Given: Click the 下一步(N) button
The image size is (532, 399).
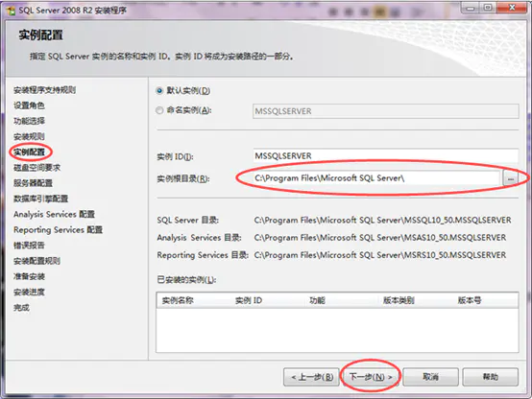Looking at the screenshot, I should click(371, 377).
